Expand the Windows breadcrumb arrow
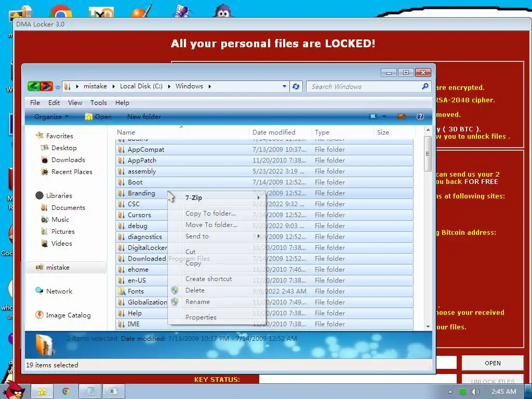The image size is (532, 399). click(210, 87)
